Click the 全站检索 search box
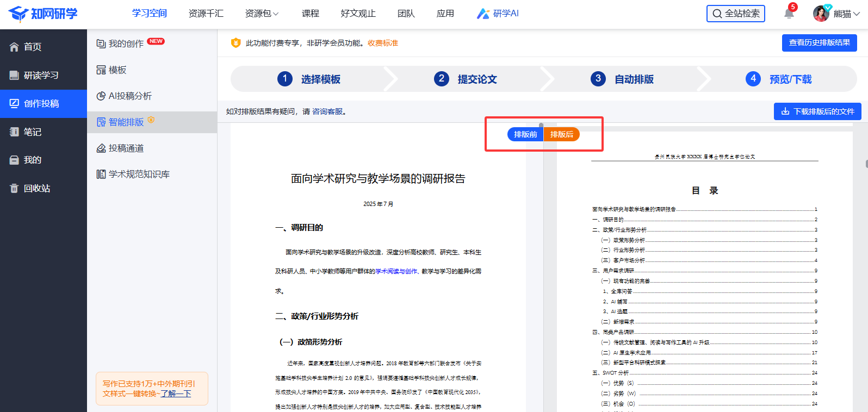 point(735,14)
